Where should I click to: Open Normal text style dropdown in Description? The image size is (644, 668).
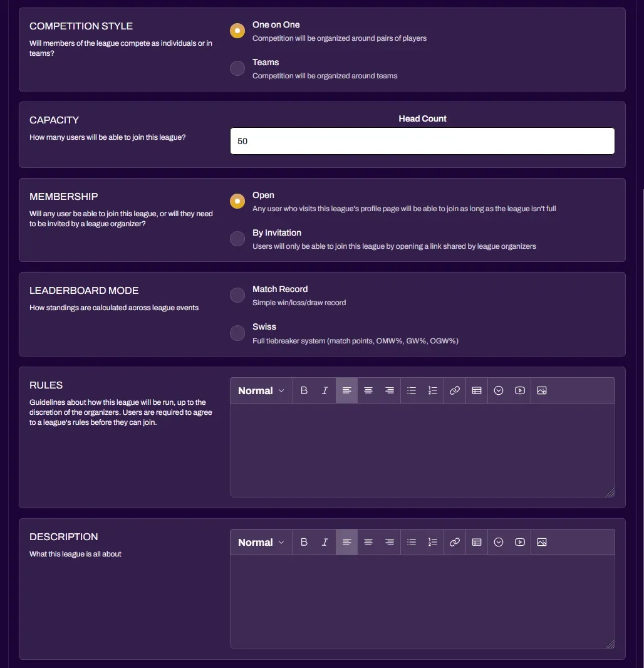[x=261, y=542]
